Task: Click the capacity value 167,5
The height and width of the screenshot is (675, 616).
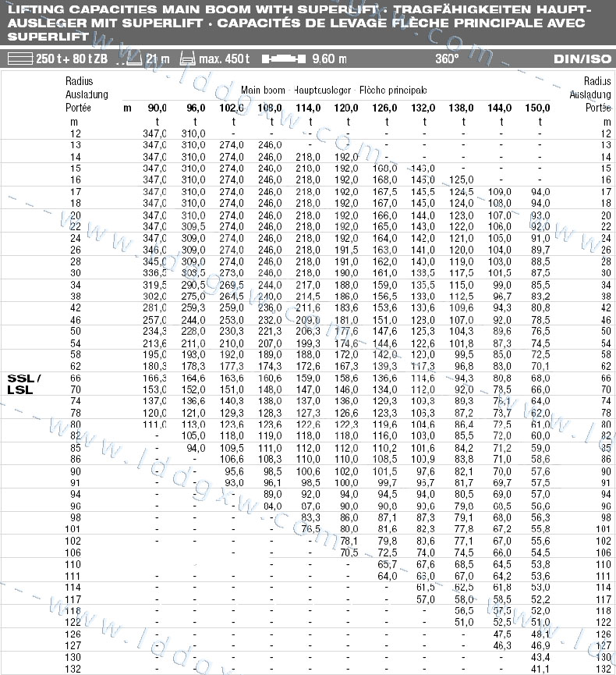Action: pos(384,192)
